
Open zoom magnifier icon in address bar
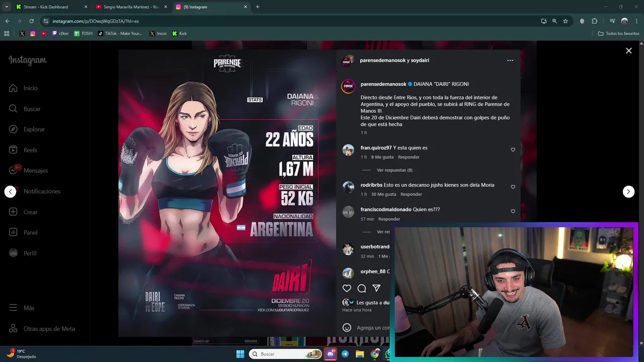[554, 21]
